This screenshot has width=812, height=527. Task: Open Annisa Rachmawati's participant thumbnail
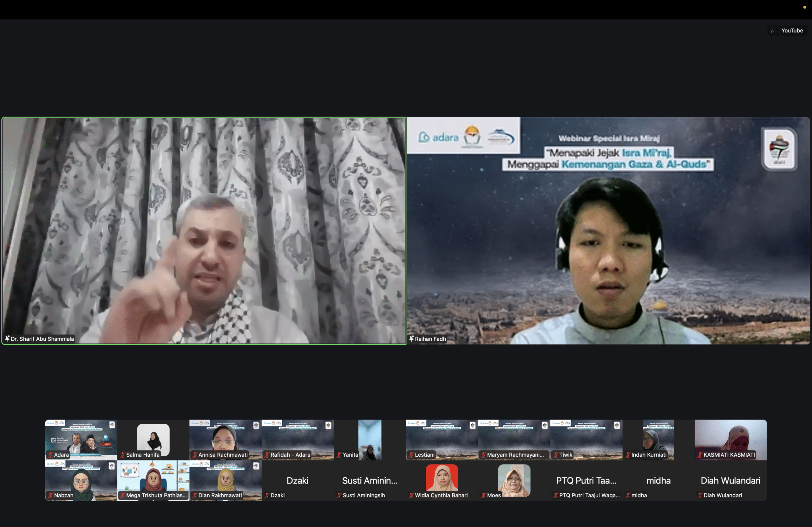click(x=225, y=438)
